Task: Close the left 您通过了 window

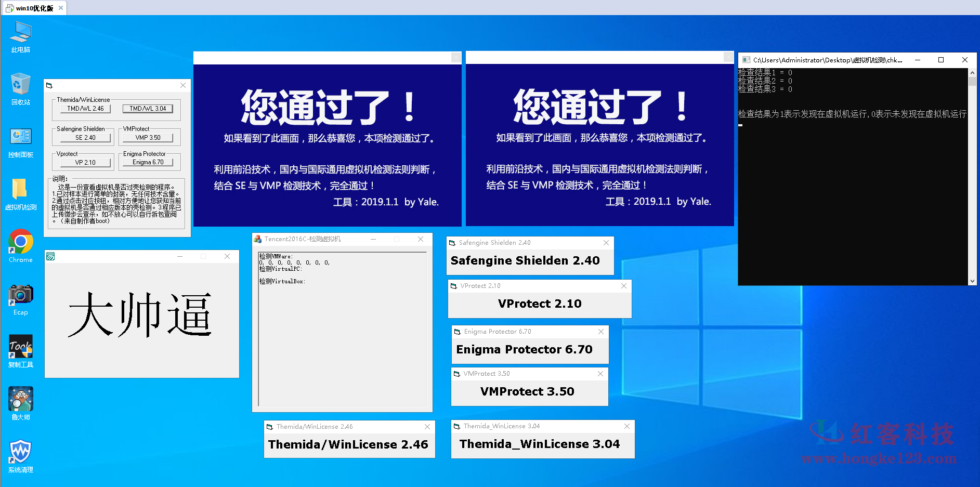Action: point(456,57)
